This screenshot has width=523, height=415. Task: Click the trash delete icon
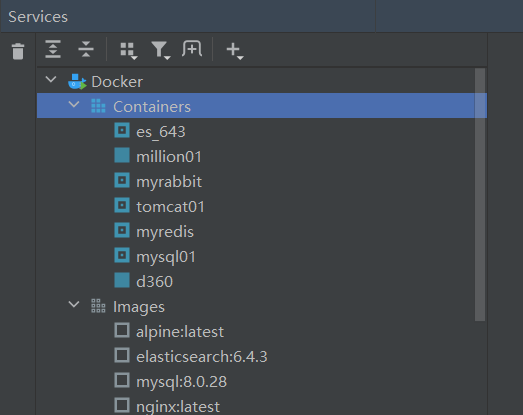[18, 51]
